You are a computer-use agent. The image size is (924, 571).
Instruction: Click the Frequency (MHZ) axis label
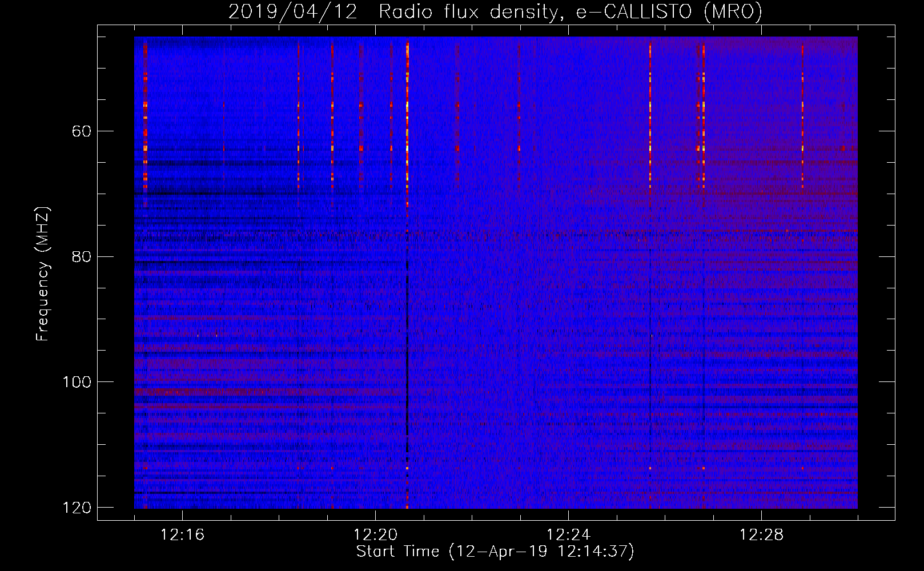click(x=43, y=274)
